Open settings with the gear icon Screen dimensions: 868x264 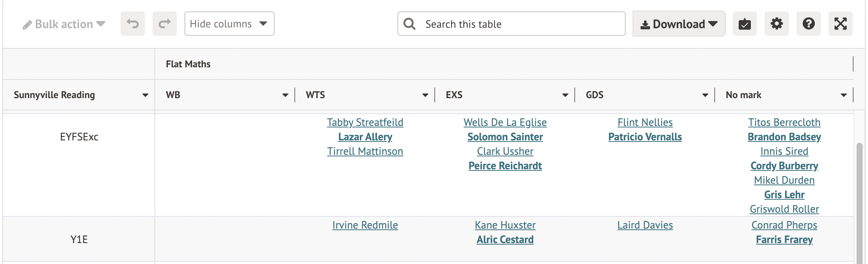[x=776, y=24]
